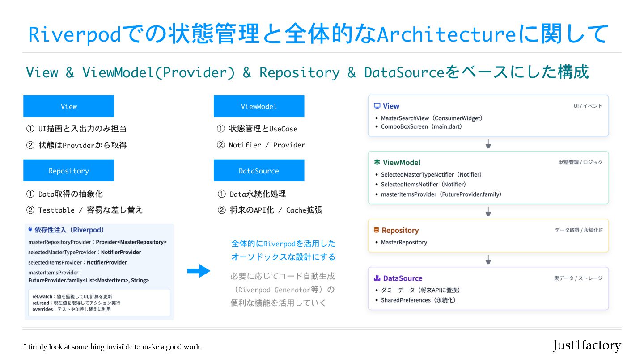Click the text Data取得の抽象化

(x=70, y=194)
